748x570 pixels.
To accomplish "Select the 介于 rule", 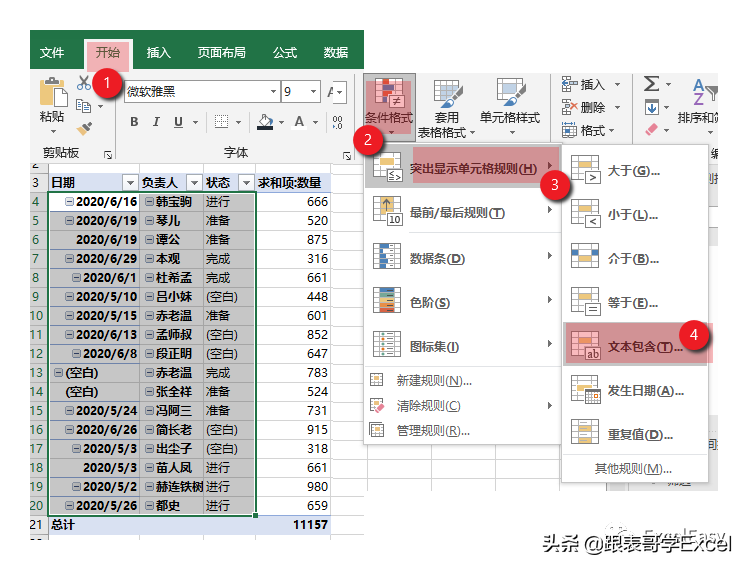I will 635,259.
